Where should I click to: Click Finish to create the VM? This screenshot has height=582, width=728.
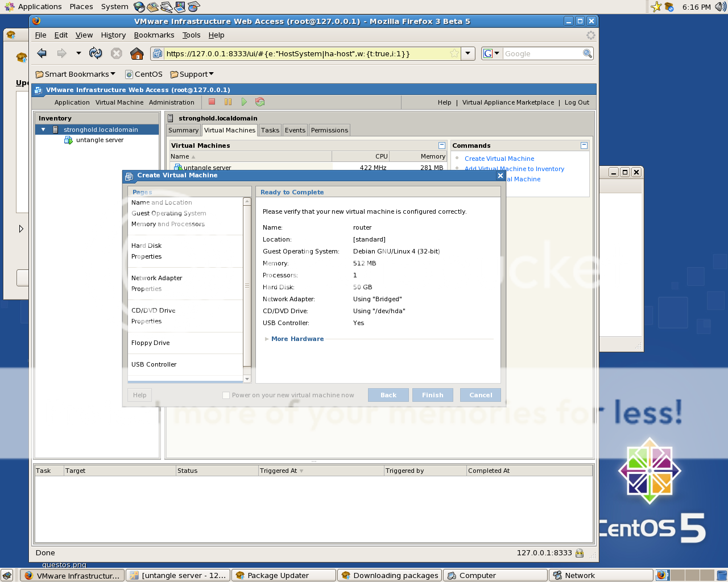coord(433,395)
